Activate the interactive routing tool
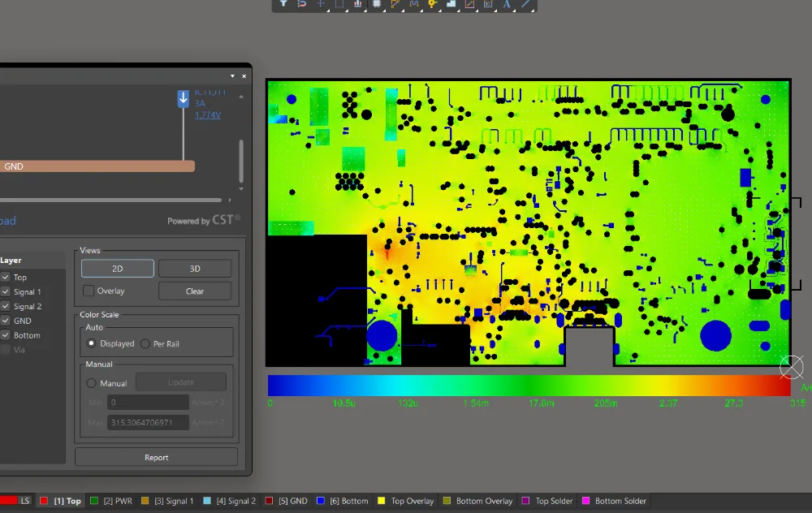Screen dimensions: 812x513 [x=395, y=3]
